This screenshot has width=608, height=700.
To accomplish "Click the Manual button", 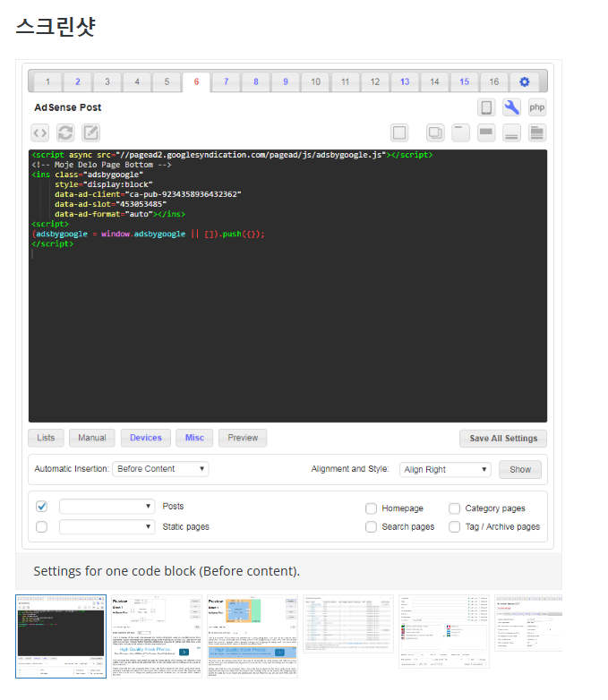I will tap(92, 438).
